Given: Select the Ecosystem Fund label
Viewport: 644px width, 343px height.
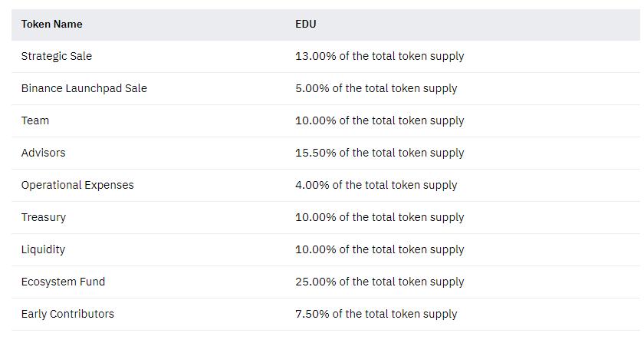Looking at the screenshot, I should [x=63, y=282].
